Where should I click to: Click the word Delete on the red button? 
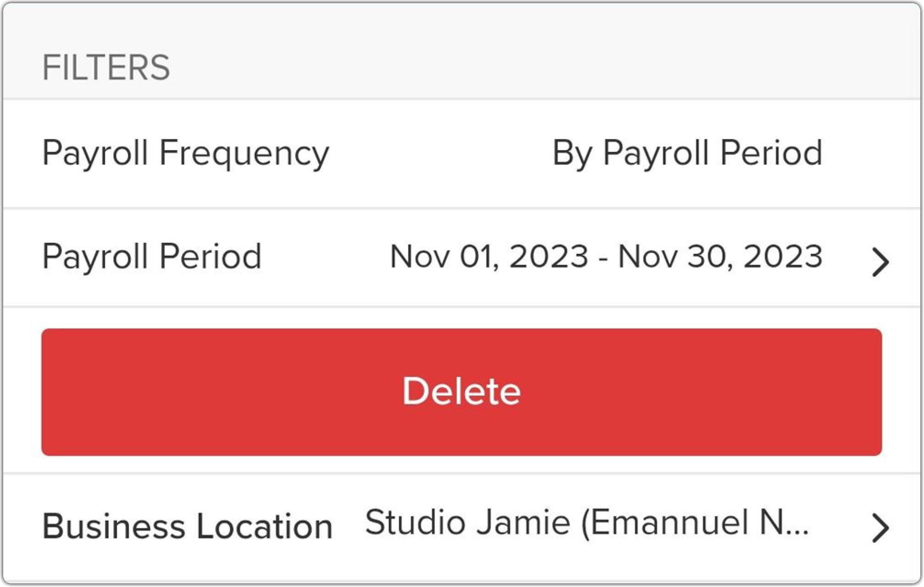point(461,391)
